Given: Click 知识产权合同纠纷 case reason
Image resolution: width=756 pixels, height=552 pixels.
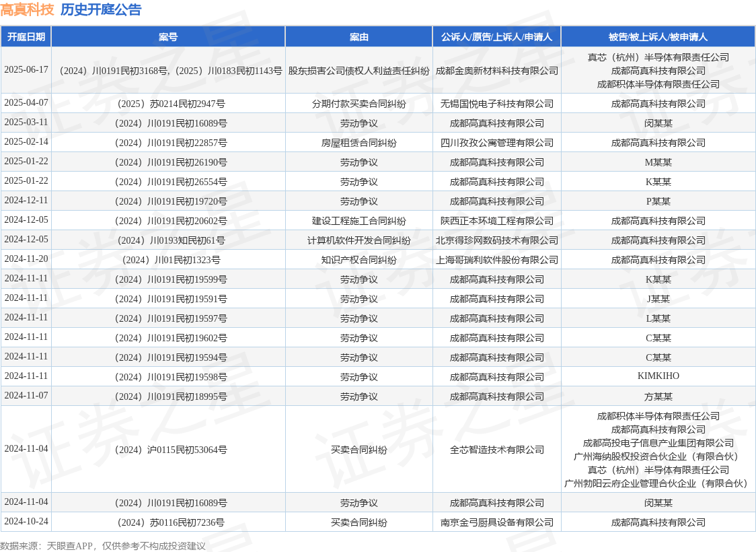Looking at the screenshot, I should (358, 260).
